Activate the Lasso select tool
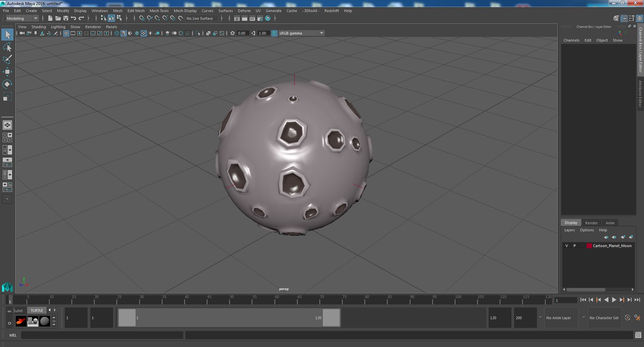644x347 pixels. pos(7,47)
